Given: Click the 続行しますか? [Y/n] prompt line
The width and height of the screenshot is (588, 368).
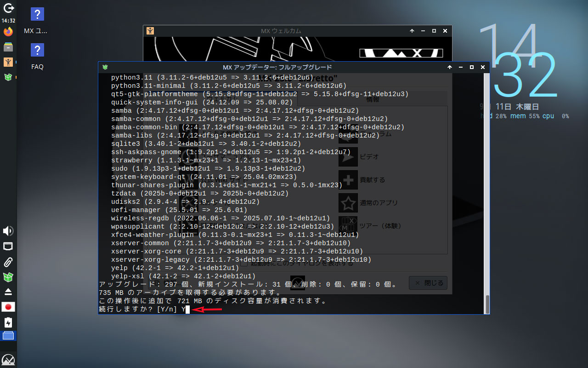Looking at the screenshot, I should click(141, 310).
